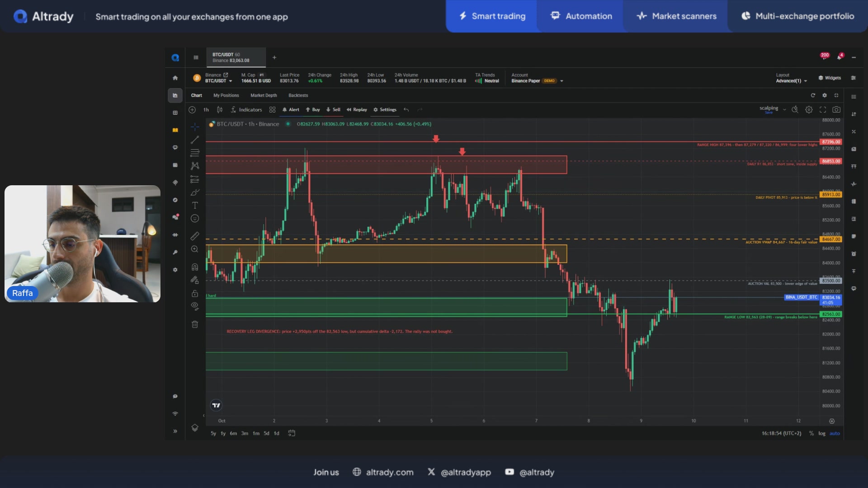Select the Text annotation tool
Image resolution: width=868 pixels, height=488 pixels.
195,205
